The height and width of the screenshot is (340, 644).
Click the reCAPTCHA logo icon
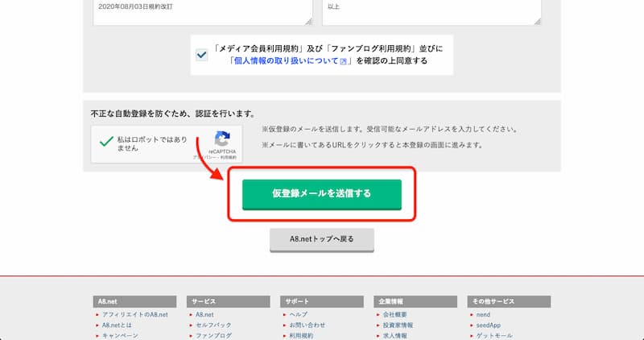coord(222,139)
